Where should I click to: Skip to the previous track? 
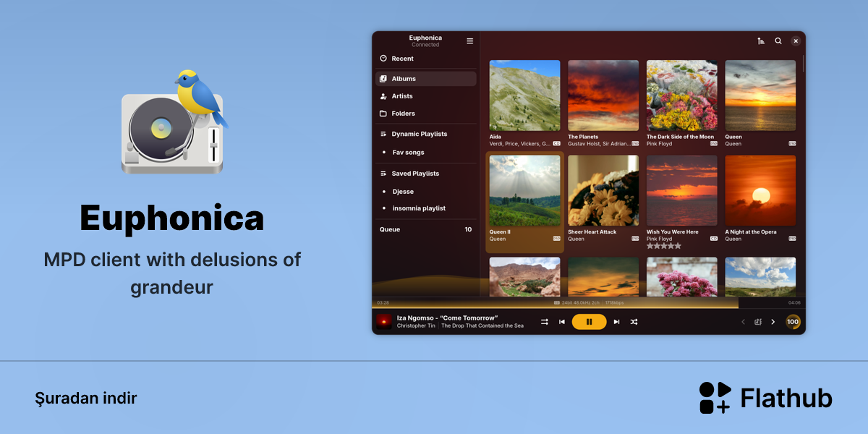point(562,322)
